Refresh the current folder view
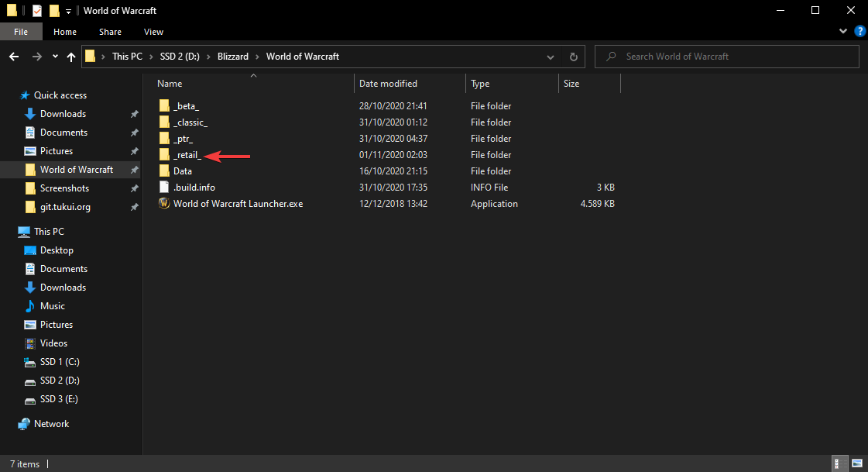 pyautogui.click(x=574, y=57)
